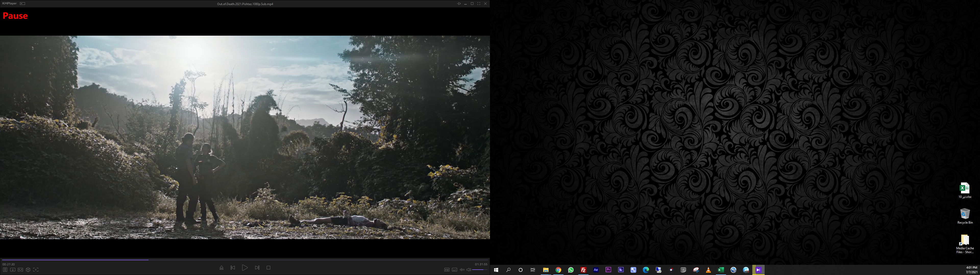
Task: Resume playback with the play button
Action: coord(245,268)
